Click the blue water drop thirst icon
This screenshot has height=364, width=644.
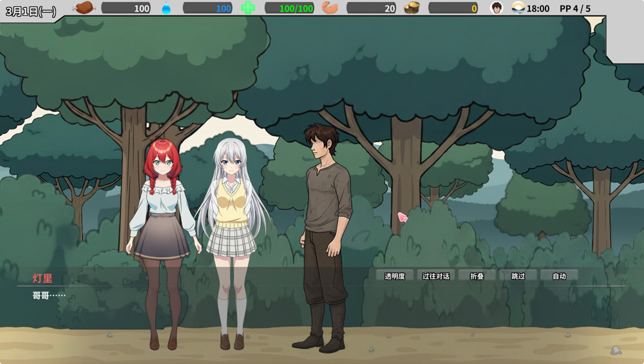pyautogui.click(x=166, y=8)
